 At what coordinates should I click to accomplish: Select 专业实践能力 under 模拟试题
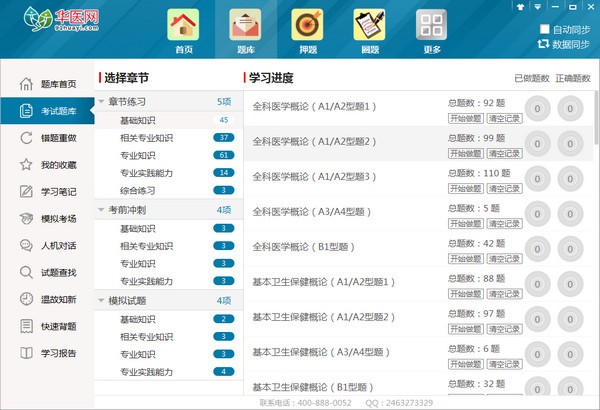coord(168,372)
